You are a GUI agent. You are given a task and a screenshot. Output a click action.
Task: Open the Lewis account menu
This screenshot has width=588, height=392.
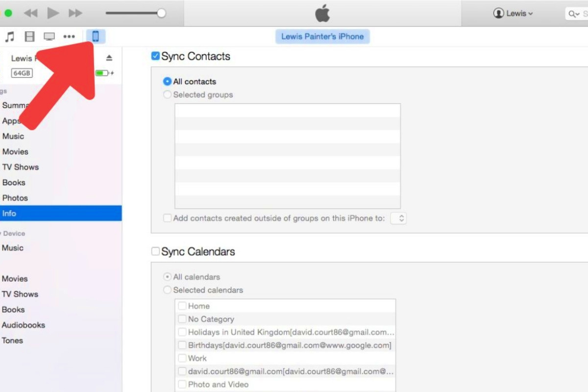[513, 13]
